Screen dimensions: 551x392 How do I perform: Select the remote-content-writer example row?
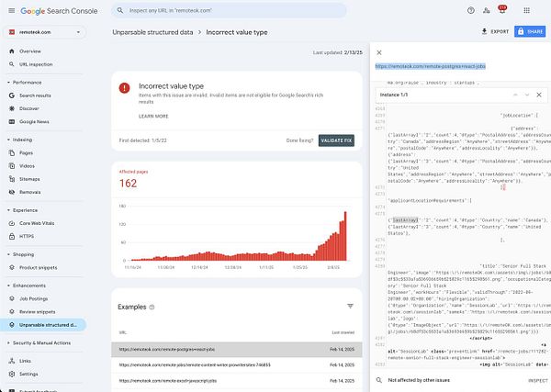pyautogui.click(x=237, y=365)
